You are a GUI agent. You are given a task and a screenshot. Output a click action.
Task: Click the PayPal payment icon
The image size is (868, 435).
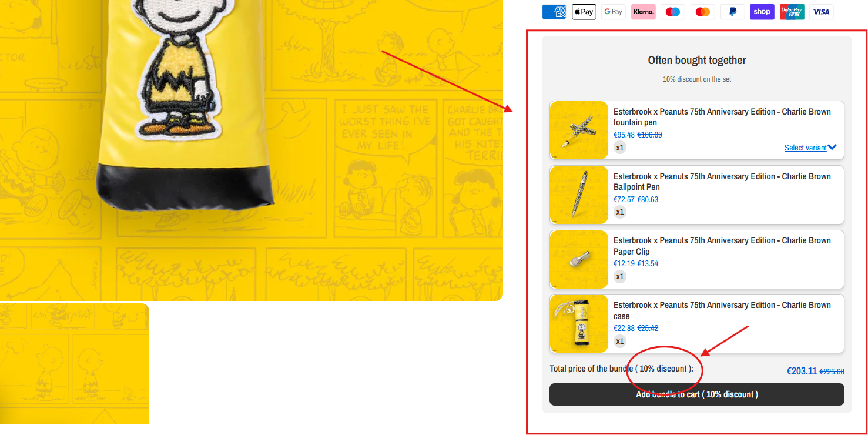(732, 12)
